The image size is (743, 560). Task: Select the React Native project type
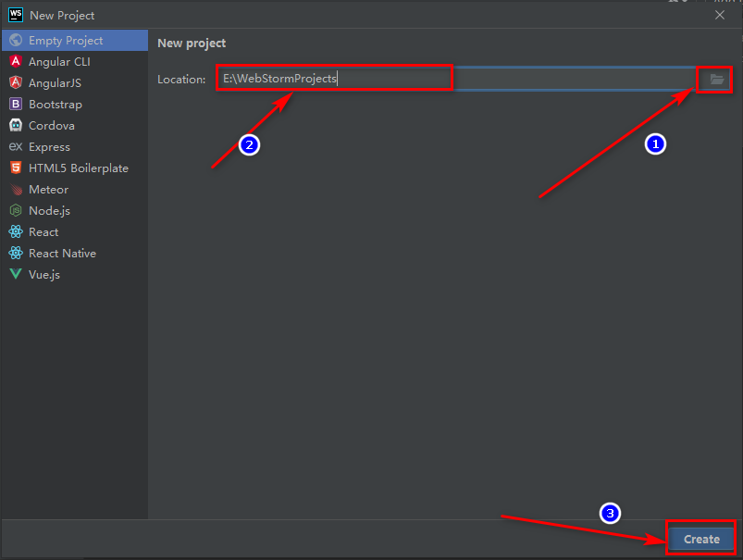75,254
